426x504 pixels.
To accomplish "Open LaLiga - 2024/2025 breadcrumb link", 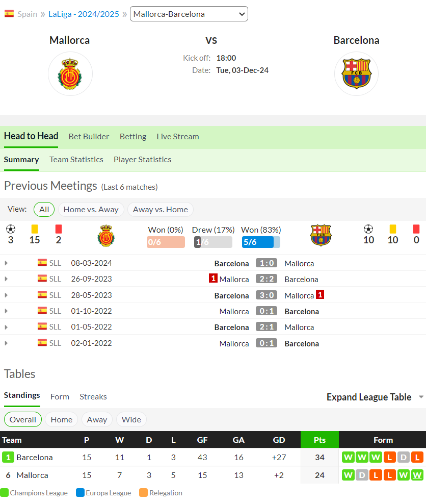I will click(84, 14).
